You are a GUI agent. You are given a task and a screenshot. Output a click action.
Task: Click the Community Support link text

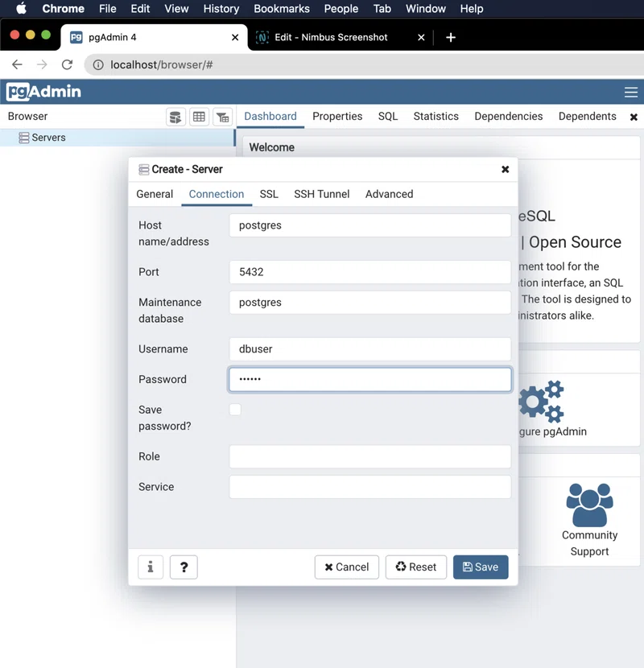click(589, 543)
